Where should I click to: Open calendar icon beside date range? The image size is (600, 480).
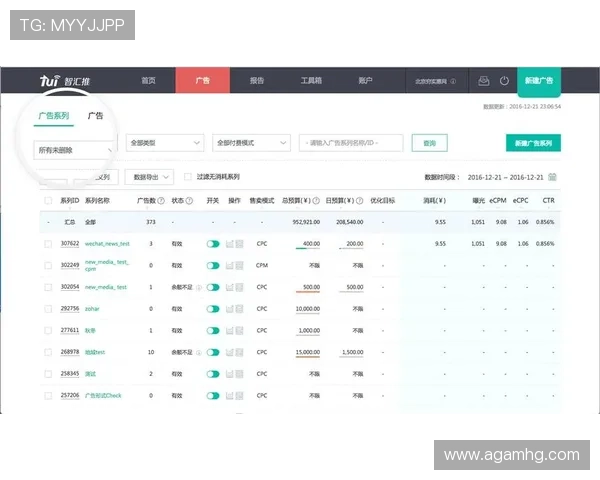pyautogui.click(x=552, y=177)
